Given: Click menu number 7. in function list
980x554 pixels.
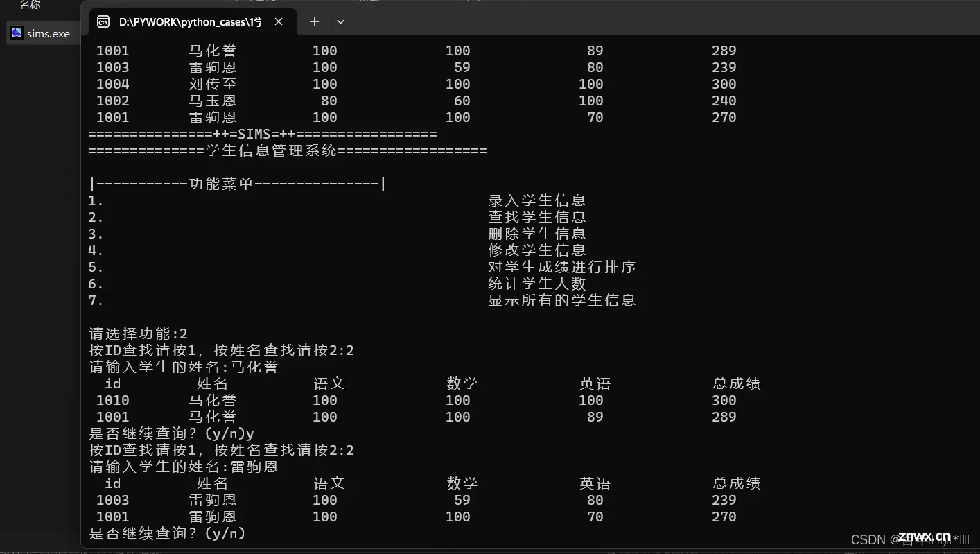Looking at the screenshot, I should (96, 300).
